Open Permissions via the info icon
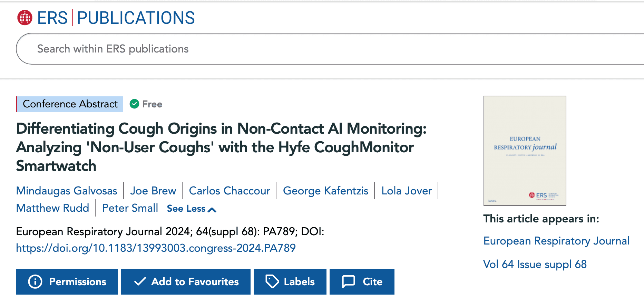 (35, 281)
